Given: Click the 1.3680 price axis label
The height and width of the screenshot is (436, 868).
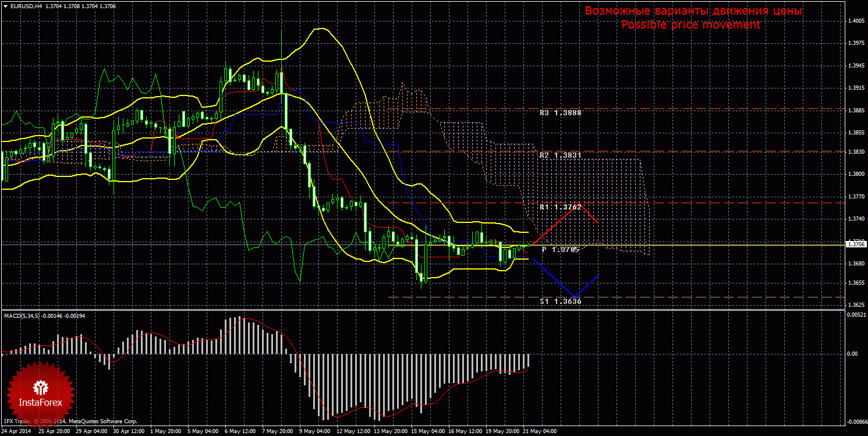Looking at the screenshot, I should click(x=856, y=264).
